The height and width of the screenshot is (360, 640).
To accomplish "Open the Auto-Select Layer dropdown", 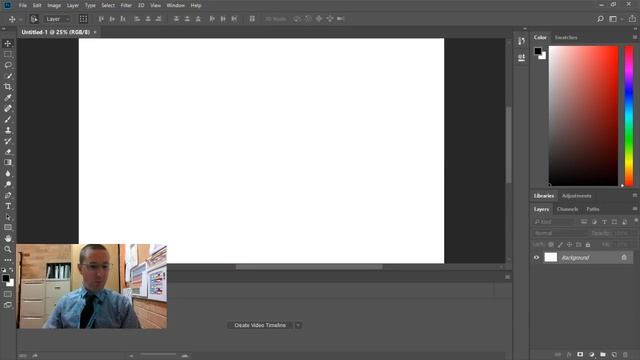I will point(57,19).
